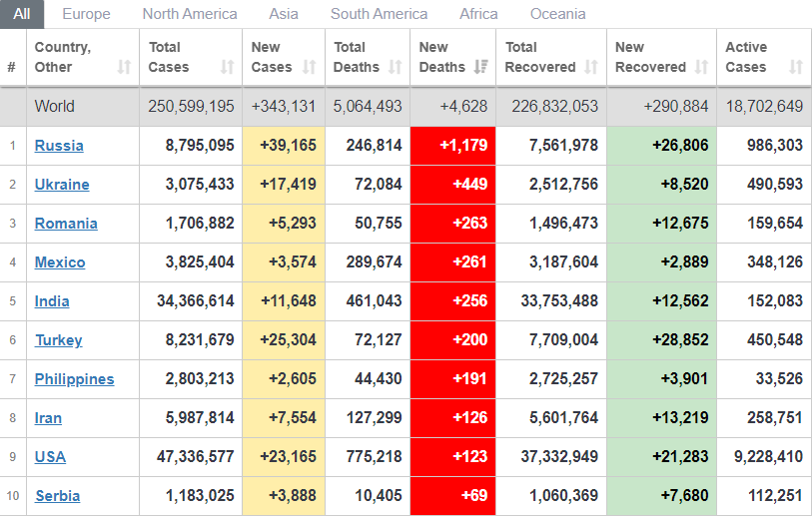
Task: Switch to the Europe tab
Action: [86, 14]
